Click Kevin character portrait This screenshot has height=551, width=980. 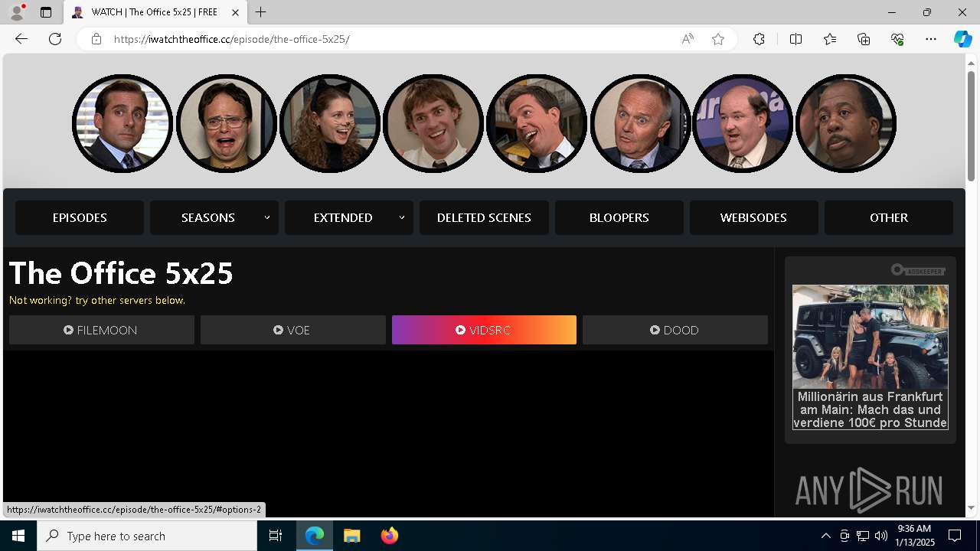click(743, 123)
